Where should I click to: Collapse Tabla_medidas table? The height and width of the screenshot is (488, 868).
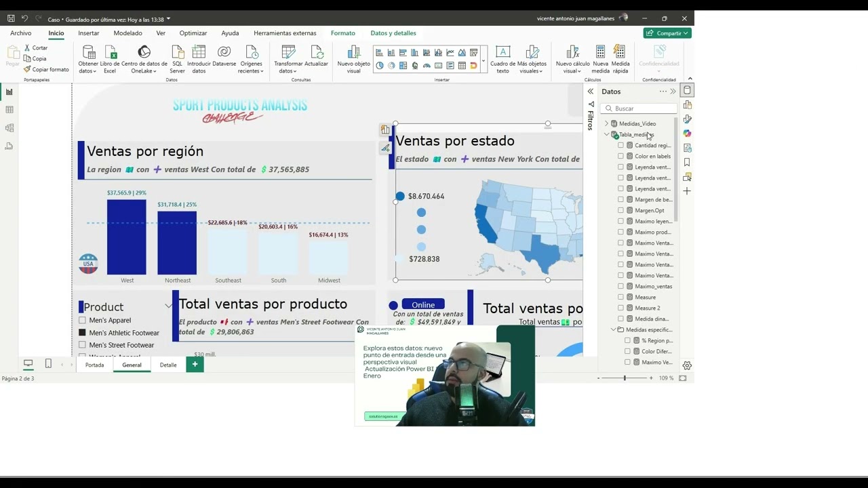coord(607,135)
